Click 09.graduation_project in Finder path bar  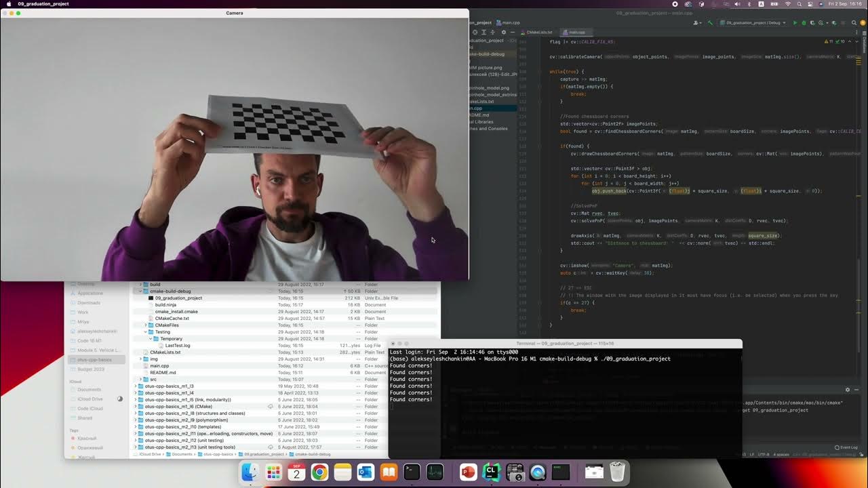coord(264,454)
